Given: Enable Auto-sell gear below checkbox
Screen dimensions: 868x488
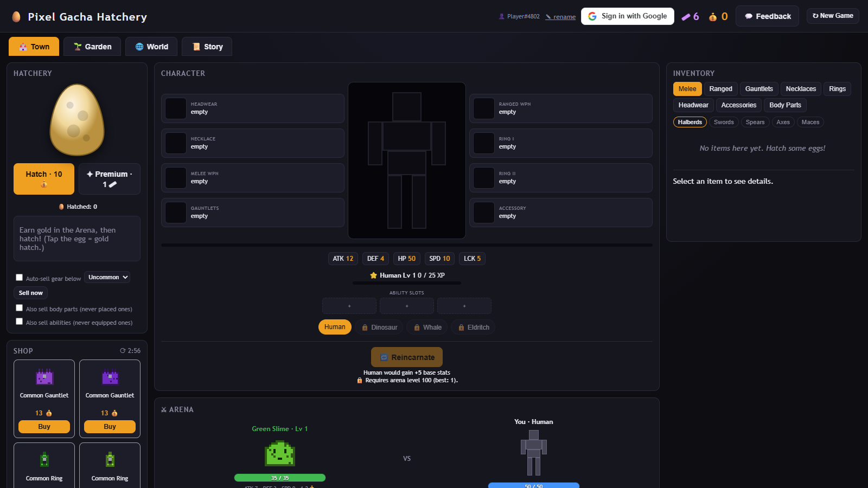Looking at the screenshot, I should pos(20,278).
